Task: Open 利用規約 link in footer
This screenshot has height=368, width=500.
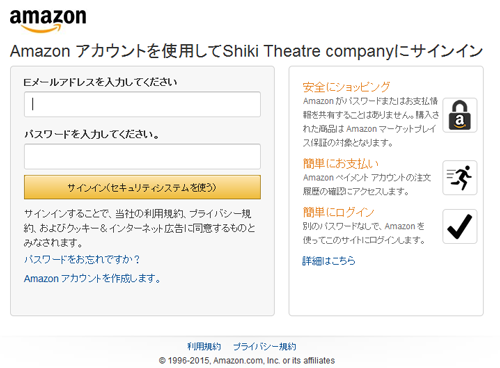Action: pos(204,346)
